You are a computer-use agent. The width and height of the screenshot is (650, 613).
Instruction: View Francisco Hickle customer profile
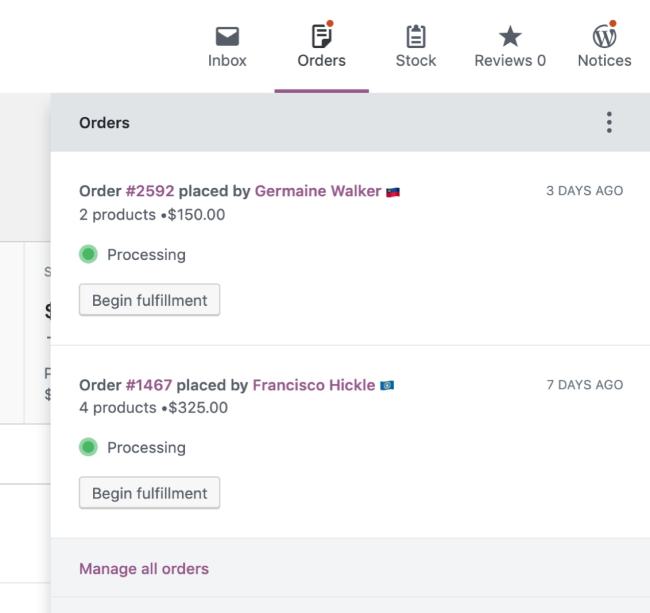tap(314, 385)
